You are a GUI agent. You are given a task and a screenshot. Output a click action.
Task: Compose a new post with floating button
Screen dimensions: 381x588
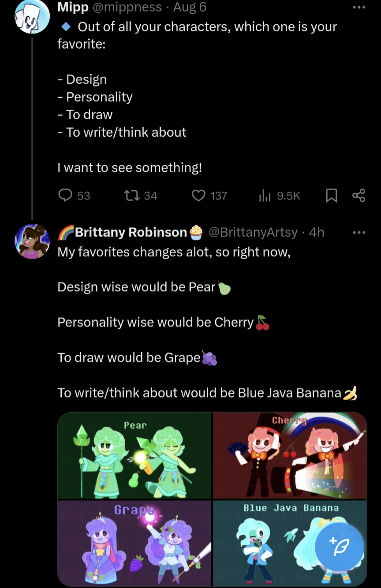[x=340, y=548]
